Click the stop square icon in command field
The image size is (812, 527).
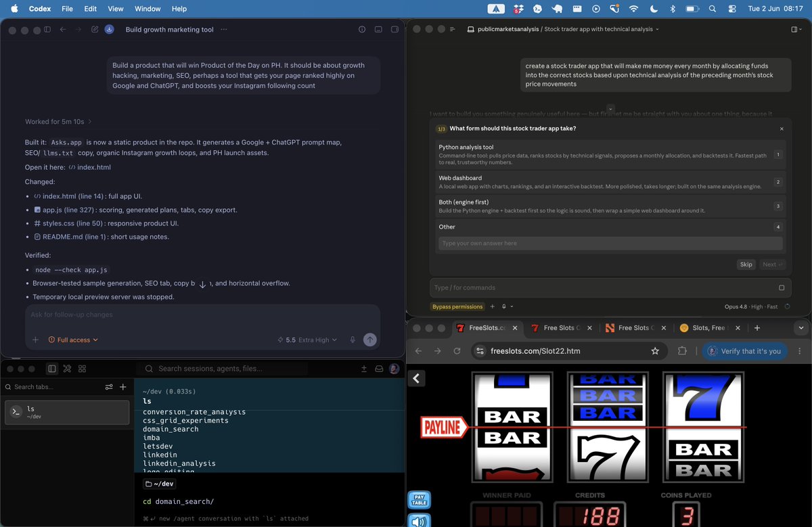(782, 288)
